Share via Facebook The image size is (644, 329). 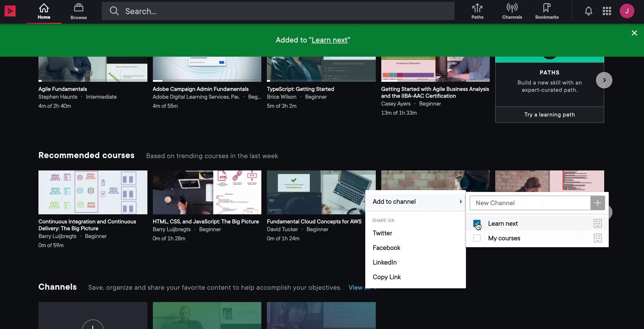(x=386, y=248)
